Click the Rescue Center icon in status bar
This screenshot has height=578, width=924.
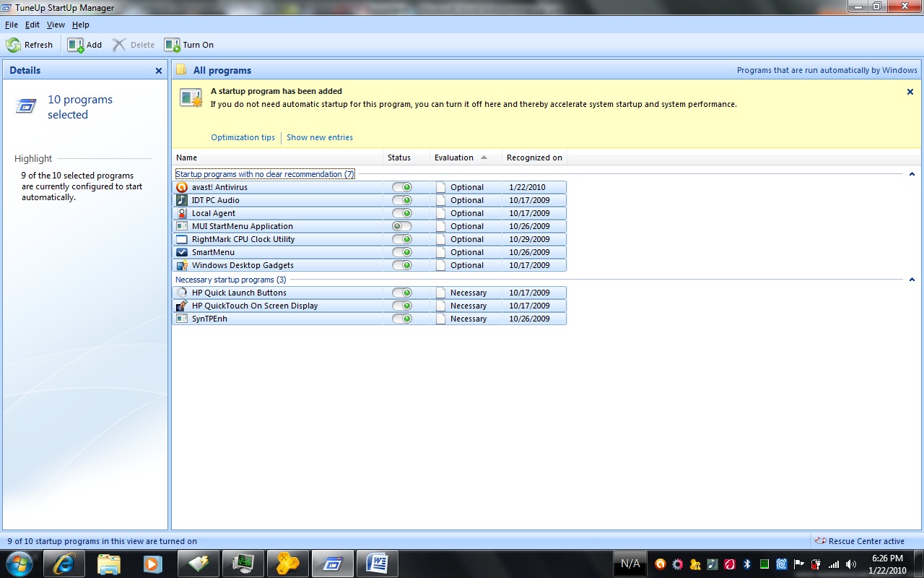click(820, 540)
